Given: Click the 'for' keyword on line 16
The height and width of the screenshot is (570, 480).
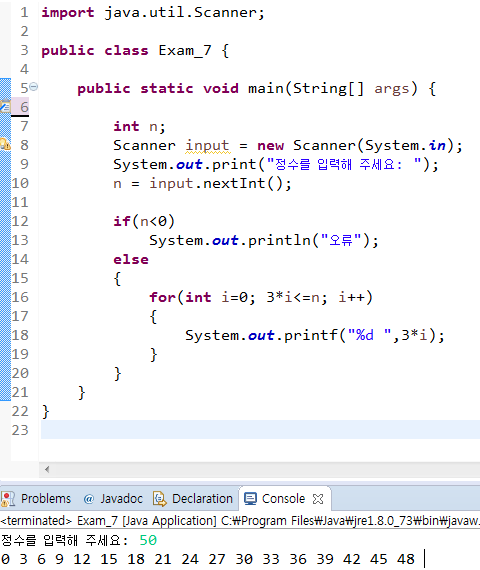Looking at the screenshot, I should pos(163,297).
